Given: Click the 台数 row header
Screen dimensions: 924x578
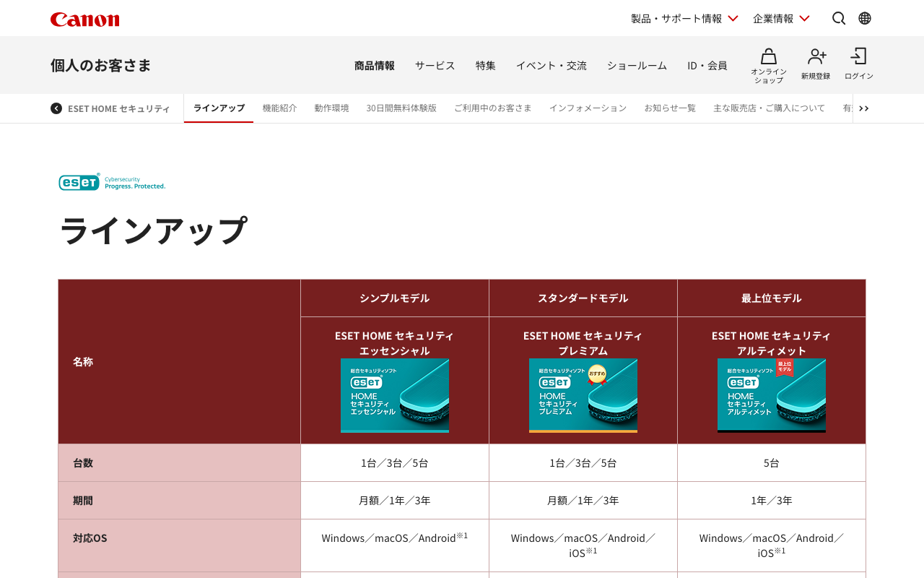Looking at the screenshot, I should point(180,463).
